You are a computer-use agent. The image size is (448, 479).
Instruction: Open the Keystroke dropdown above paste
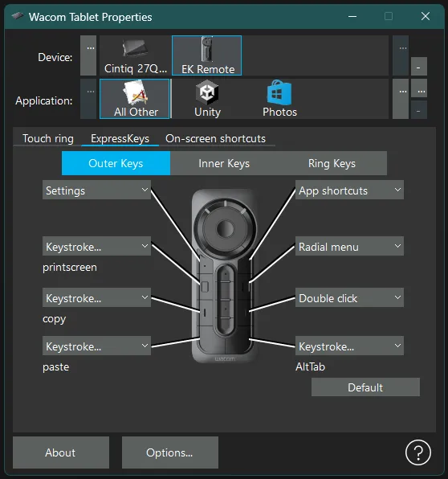96,346
